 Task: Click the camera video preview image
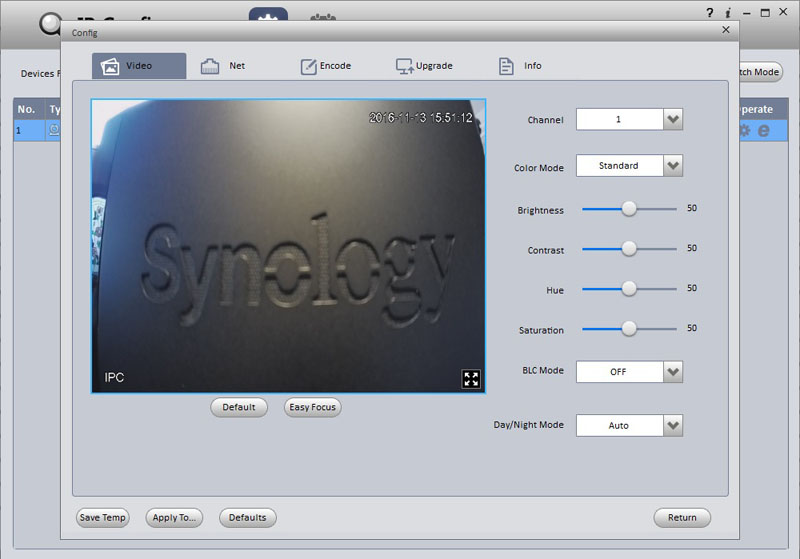pos(288,245)
